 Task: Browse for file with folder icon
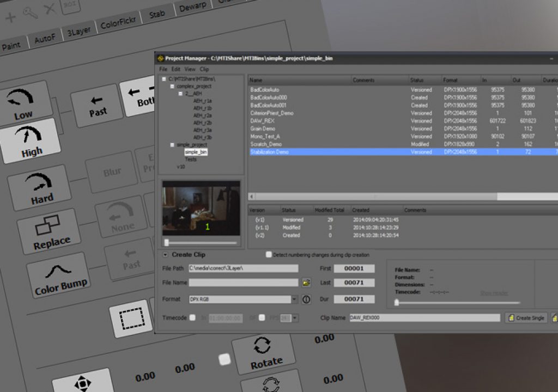[306, 283]
